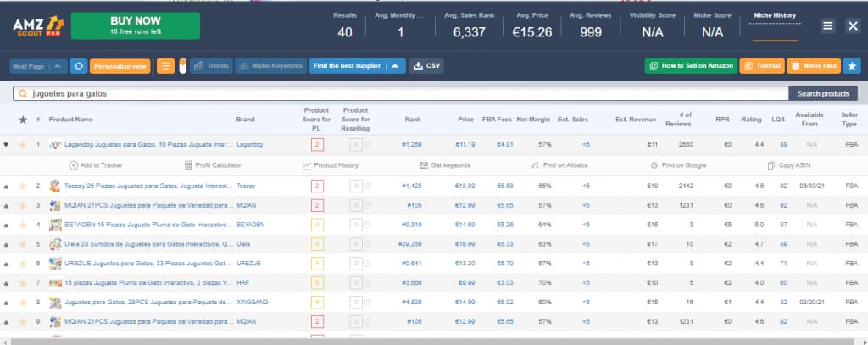The height and width of the screenshot is (345, 868).
Task: Download results as CSV
Action: (427, 66)
